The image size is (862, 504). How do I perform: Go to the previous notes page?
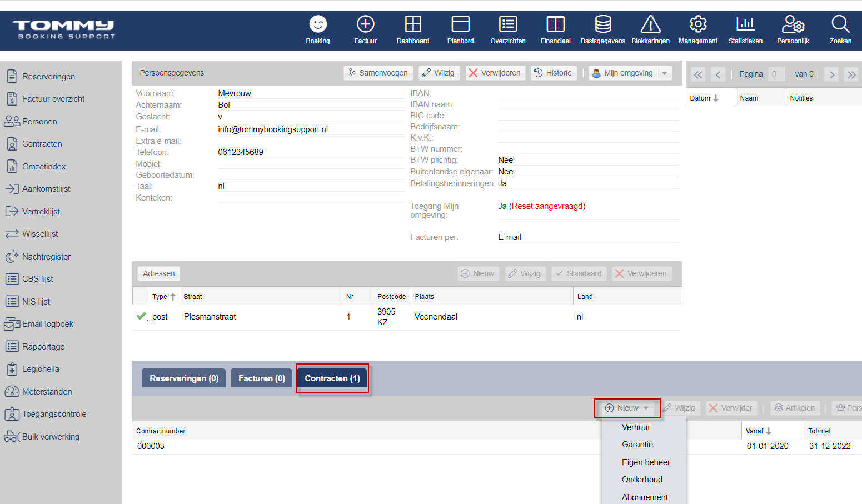[718, 74]
